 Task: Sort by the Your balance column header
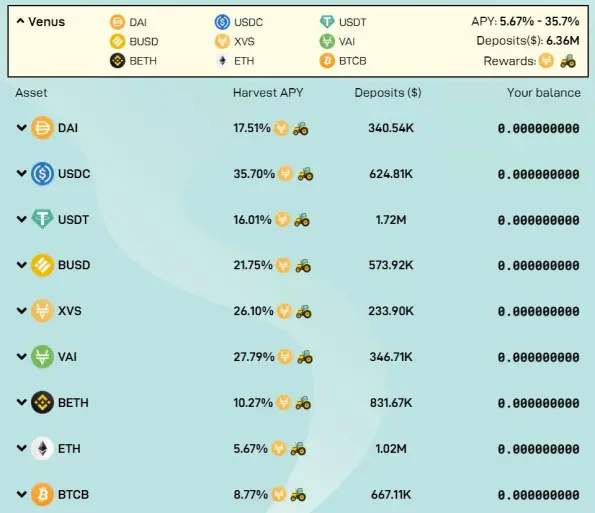pyautogui.click(x=543, y=93)
